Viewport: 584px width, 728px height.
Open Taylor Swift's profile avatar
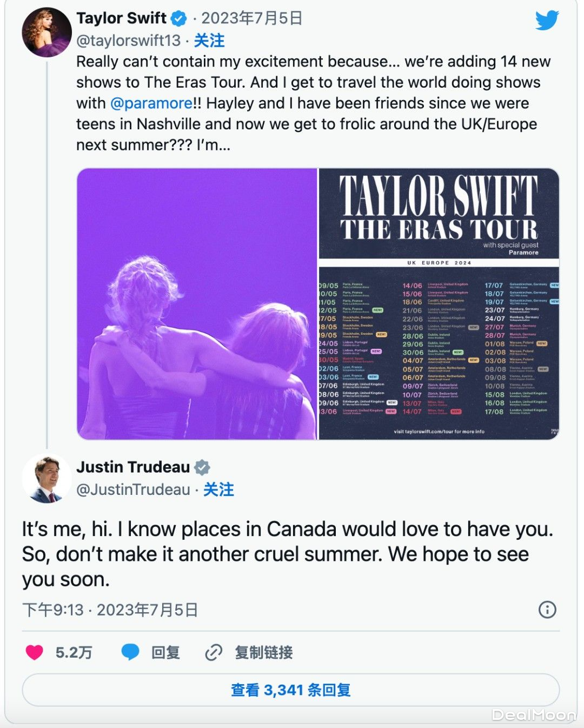47,32
